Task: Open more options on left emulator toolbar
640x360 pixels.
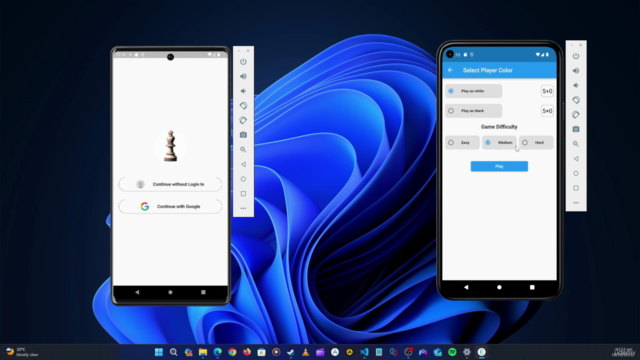Action: click(243, 208)
